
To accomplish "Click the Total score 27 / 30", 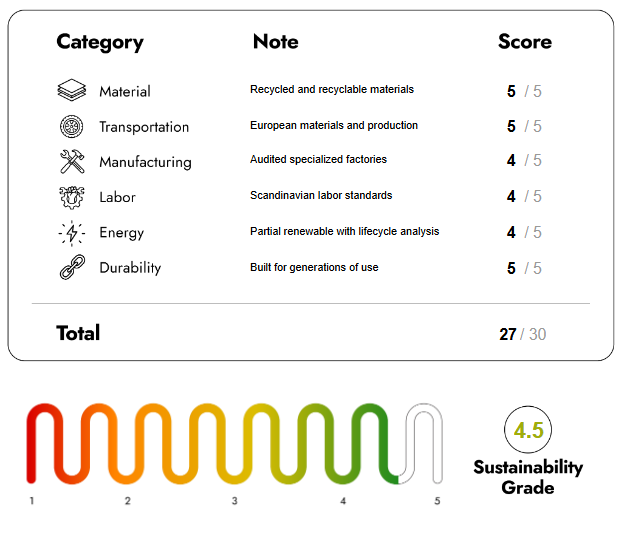I will point(522,334).
